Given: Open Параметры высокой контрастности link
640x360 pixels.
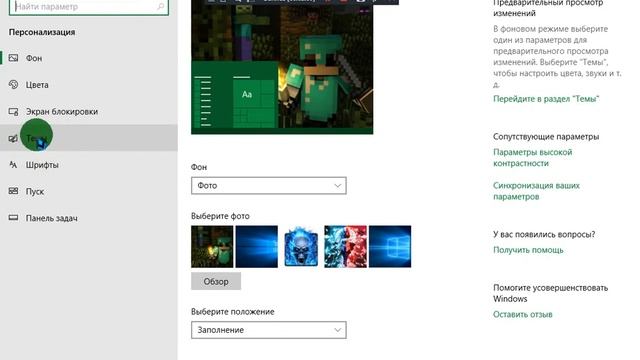Looking at the screenshot, I should (x=532, y=158).
